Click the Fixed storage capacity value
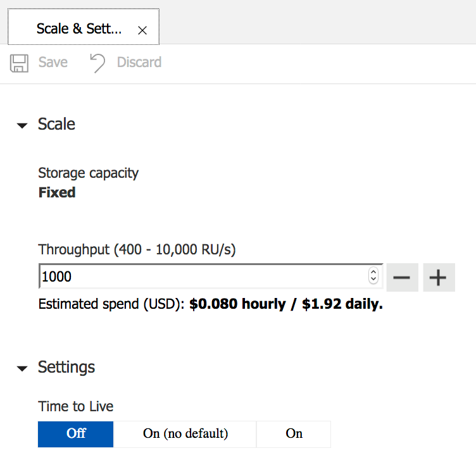Viewport: 476px width, 472px height. (x=57, y=192)
